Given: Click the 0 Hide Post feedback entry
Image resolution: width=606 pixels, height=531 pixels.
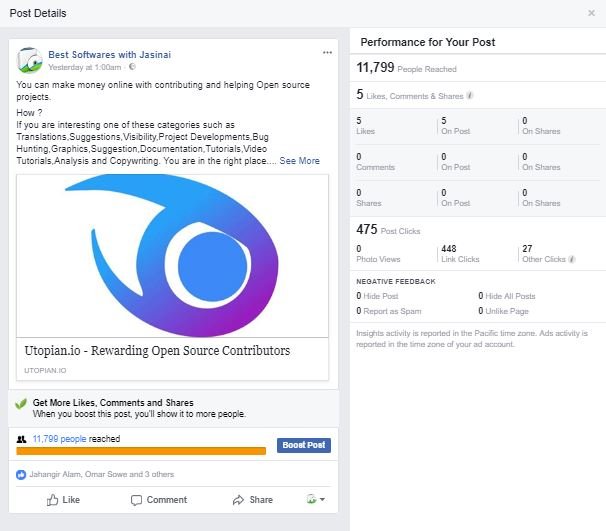Looking at the screenshot, I should (x=377, y=296).
